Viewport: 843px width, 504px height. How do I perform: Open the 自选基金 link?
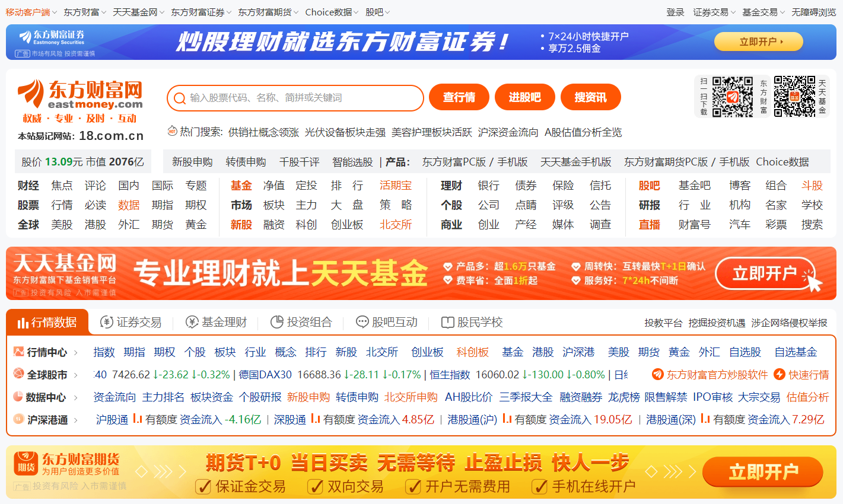[796, 352]
